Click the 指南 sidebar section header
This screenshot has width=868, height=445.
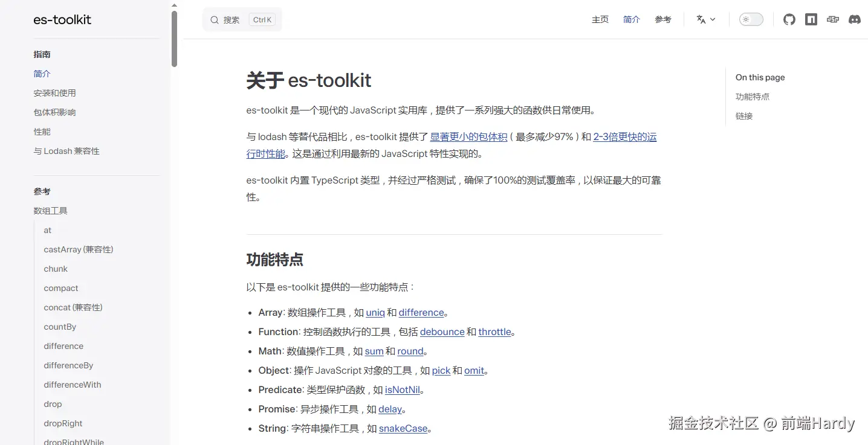tap(42, 54)
